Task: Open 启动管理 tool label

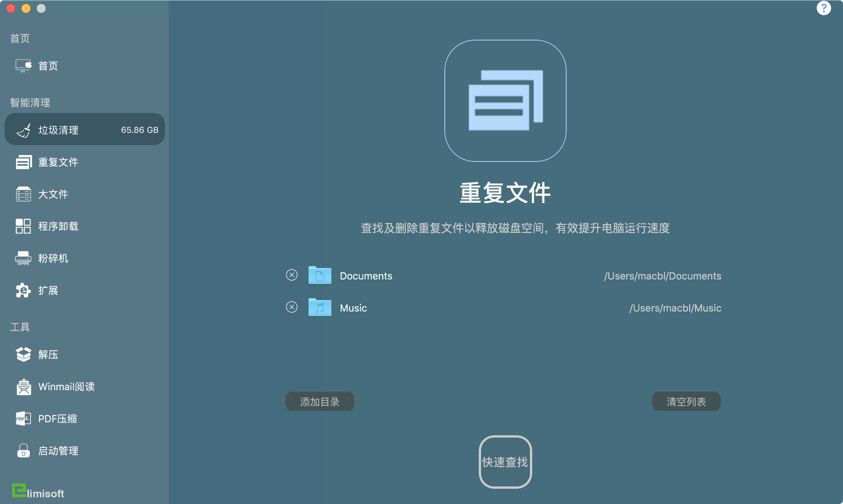Action: coord(58,451)
